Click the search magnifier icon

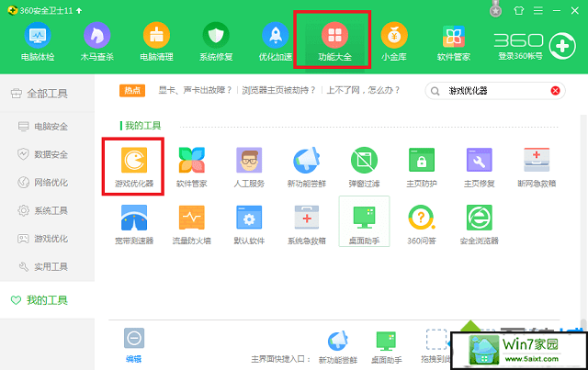click(x=435, y=91)
